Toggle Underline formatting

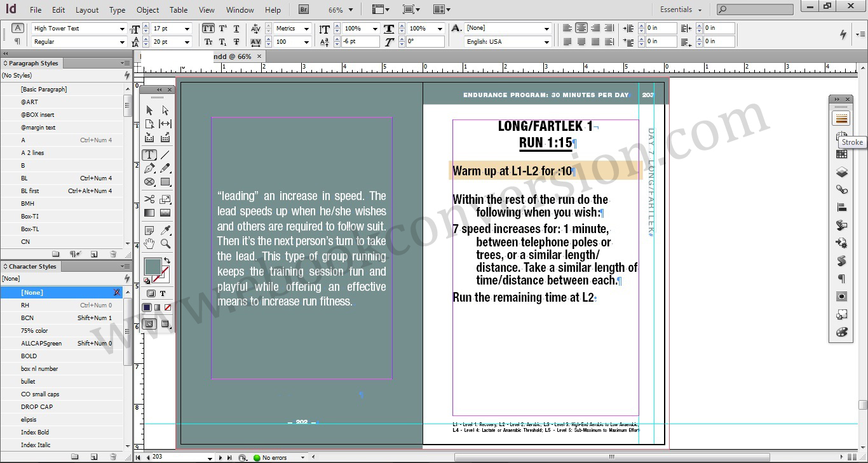(x=236, y=29)
